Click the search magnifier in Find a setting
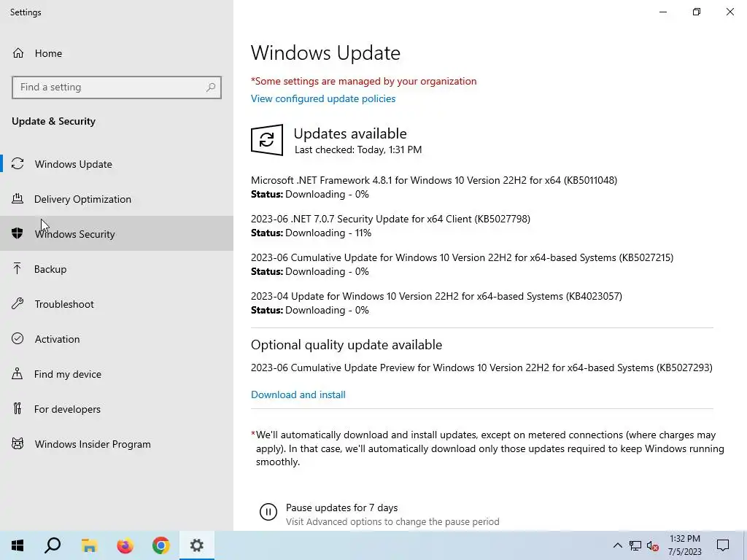The image size is (747, 560). pos(211,87)
